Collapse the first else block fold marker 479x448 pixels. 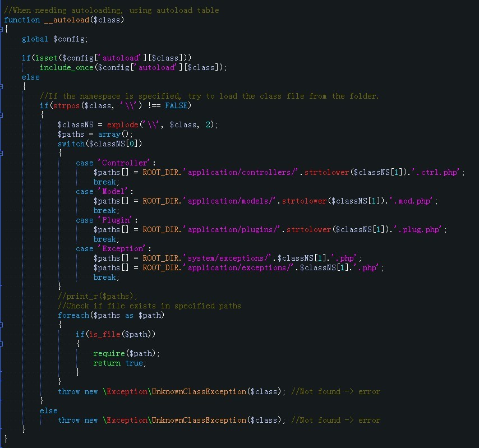pos(1,87)
